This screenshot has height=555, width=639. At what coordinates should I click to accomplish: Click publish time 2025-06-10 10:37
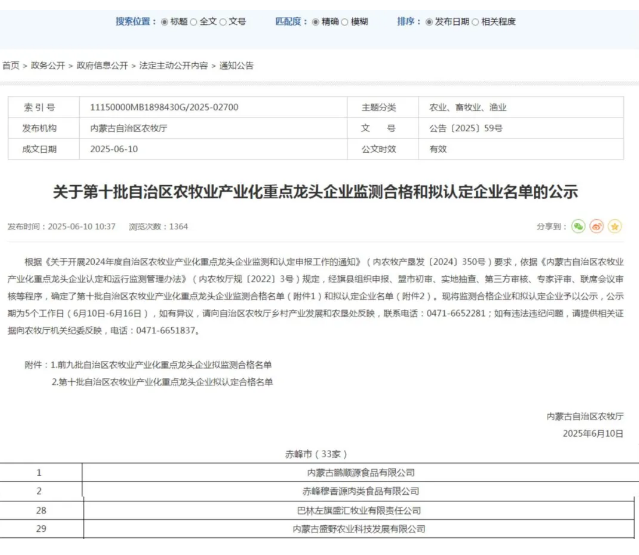tap(62, 227)
